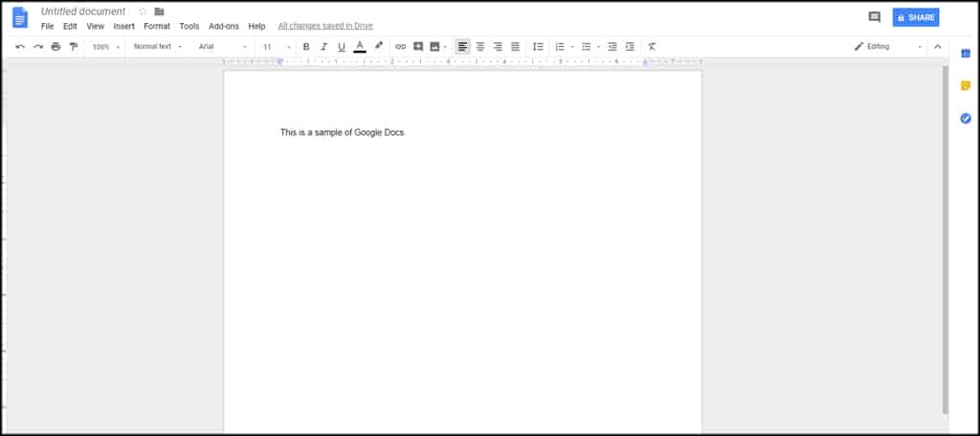Open the highlight color marker
980x436 pixels.
[x=378, y=46]
